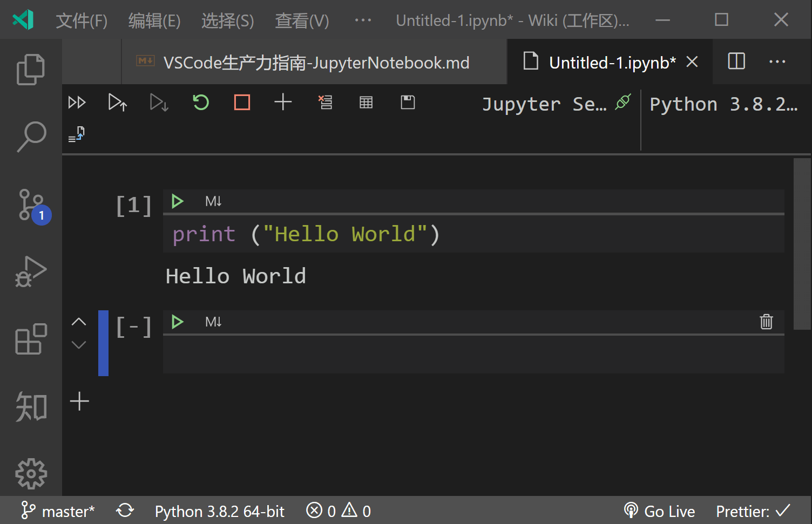This screenshot has width=812, height=524.
Task: Delete the empty cell with trash icon
Action: click(766, 322)
